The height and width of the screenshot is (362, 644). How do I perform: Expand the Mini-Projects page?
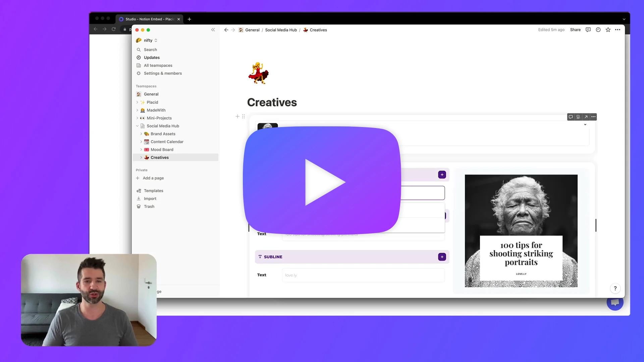coord(137,118)
